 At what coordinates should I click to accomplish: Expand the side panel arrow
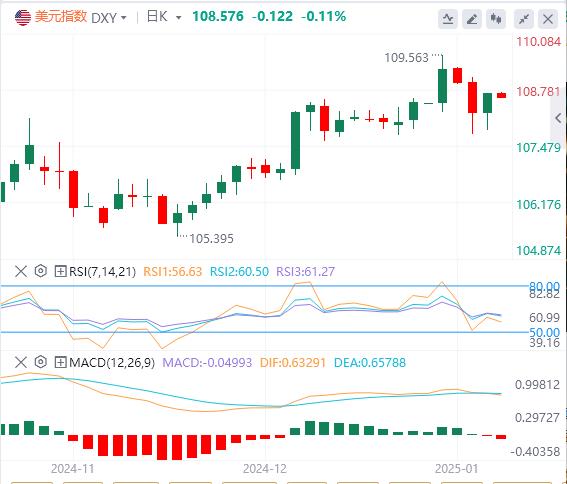(559, 118)
